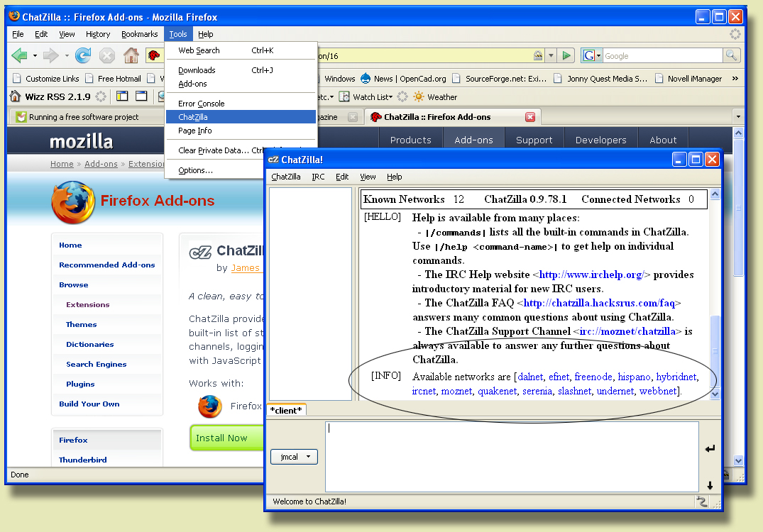The height and width of the screenshot is (532, 763).
Task: Select Web Search in Tools menu
Action: (241, 50)
